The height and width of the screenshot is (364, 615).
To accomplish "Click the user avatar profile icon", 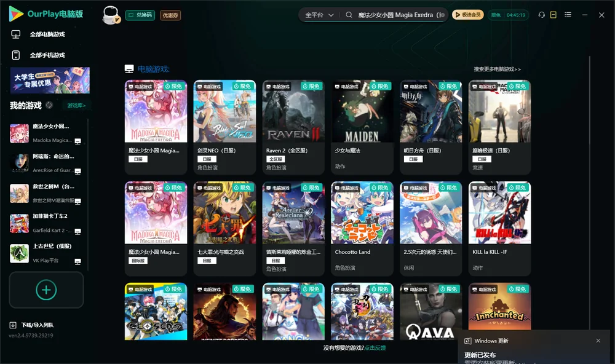I will 111,15.
